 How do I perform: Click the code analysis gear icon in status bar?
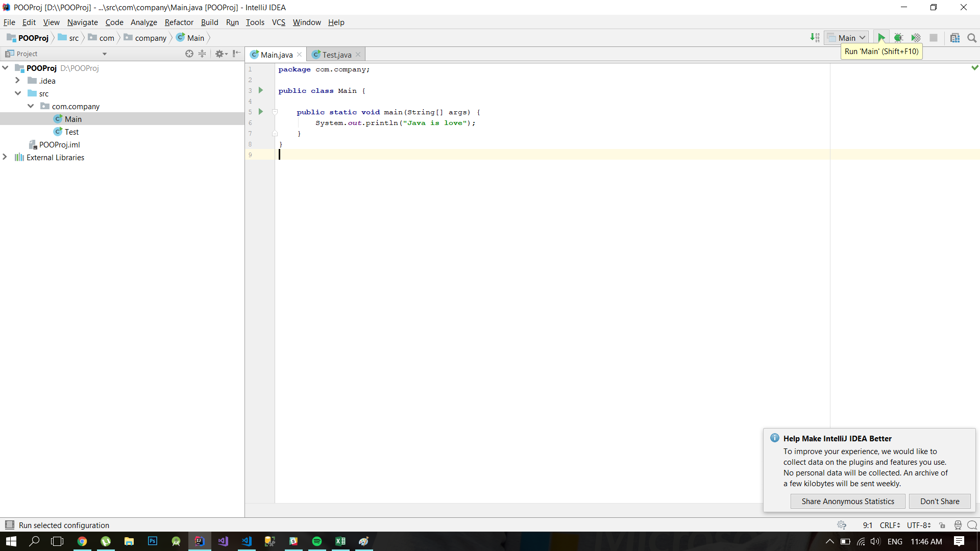(x=842, y=525)
